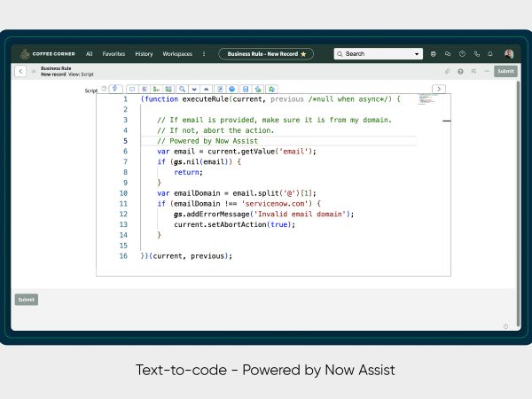Click the Now Assist toolbar icon
This screenshot has width=532, height=399.
coord(115,89)
